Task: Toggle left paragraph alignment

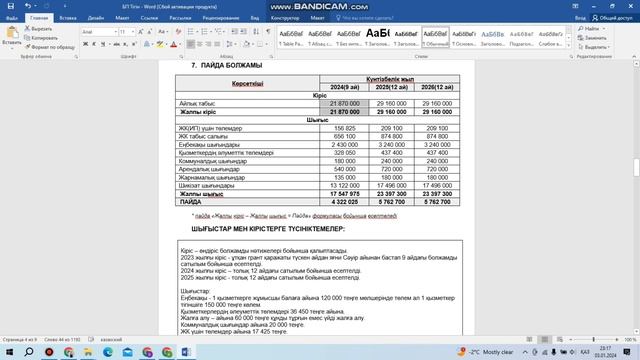Action: coord(191,44)
